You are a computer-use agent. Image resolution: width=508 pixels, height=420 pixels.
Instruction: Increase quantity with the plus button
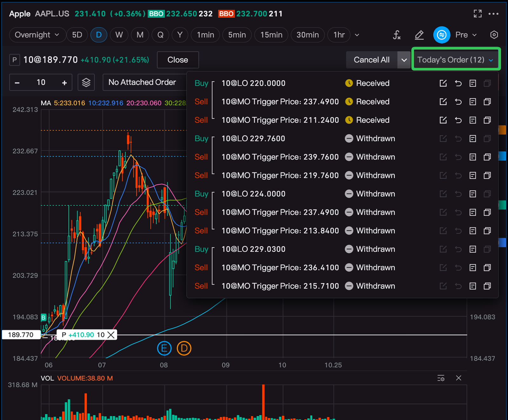pyautogui.click(x=64, y=83)
